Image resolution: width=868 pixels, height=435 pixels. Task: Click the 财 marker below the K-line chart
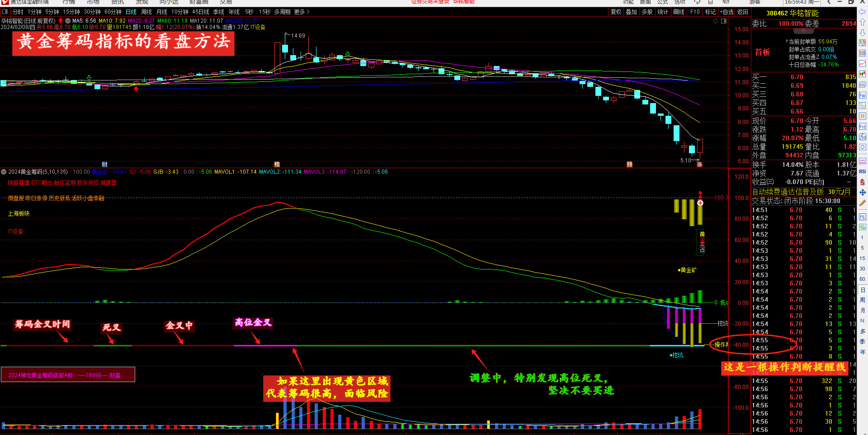104,165
